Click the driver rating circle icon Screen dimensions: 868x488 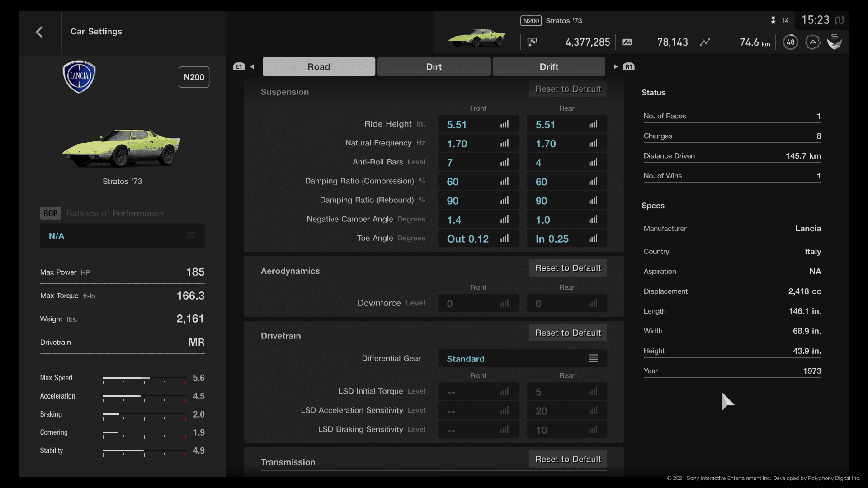click(x=812, y=42)
